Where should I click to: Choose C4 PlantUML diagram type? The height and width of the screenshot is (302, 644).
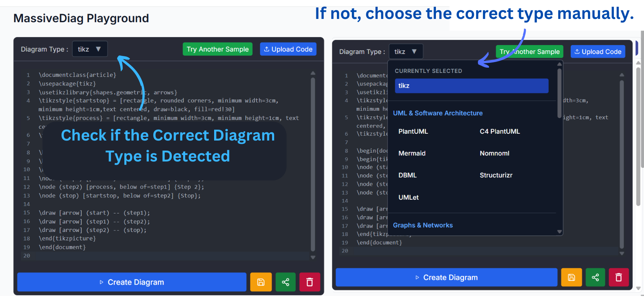[x=500, y=131]
